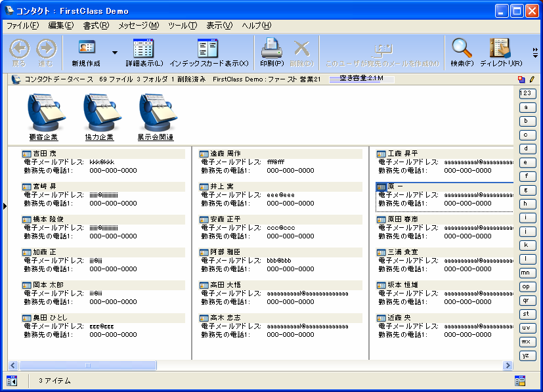Image resolution: width=543 pixels, height=392 pixels.
Task: Select the contact name 高木 忠志
Action: [x=225, y=318]
